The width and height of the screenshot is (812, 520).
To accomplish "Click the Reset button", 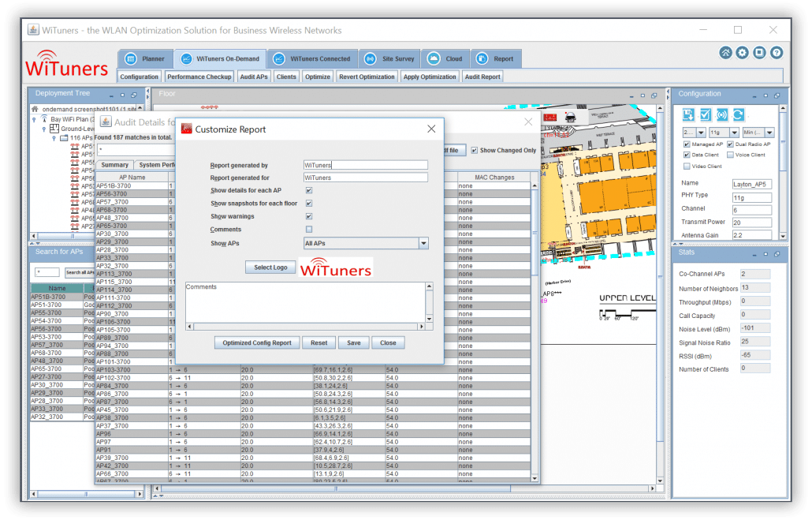I will 318,342.
